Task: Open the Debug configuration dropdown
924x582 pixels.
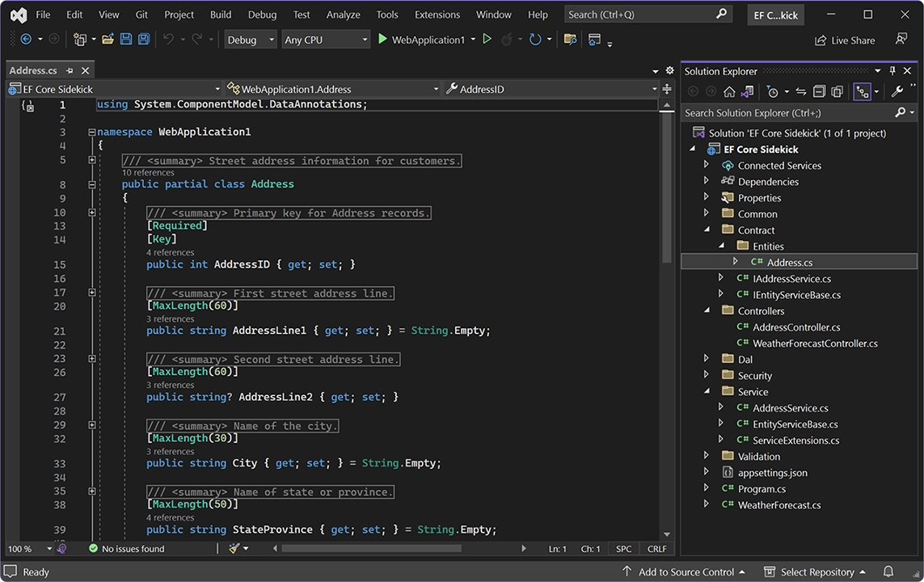Action: [x=251, y=40]
